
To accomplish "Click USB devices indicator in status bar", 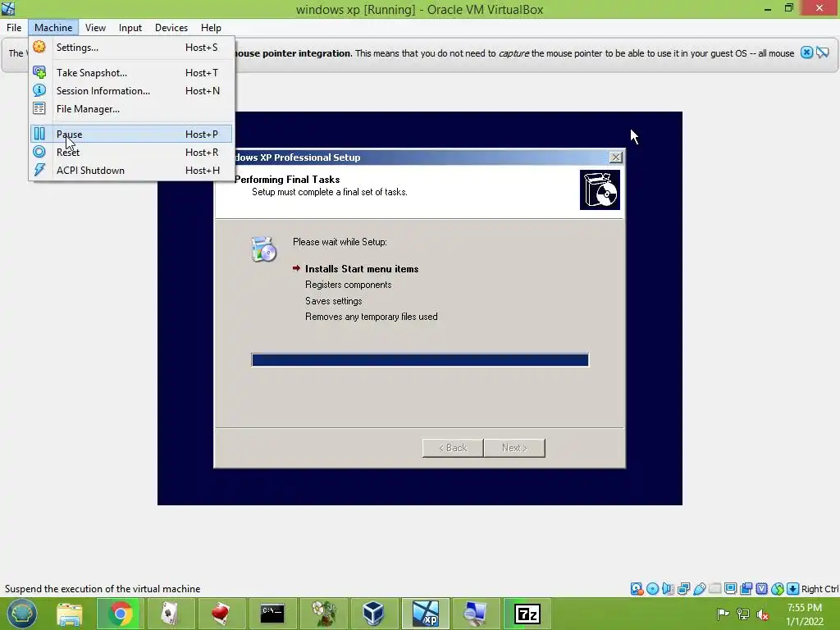I will [699, 589].
